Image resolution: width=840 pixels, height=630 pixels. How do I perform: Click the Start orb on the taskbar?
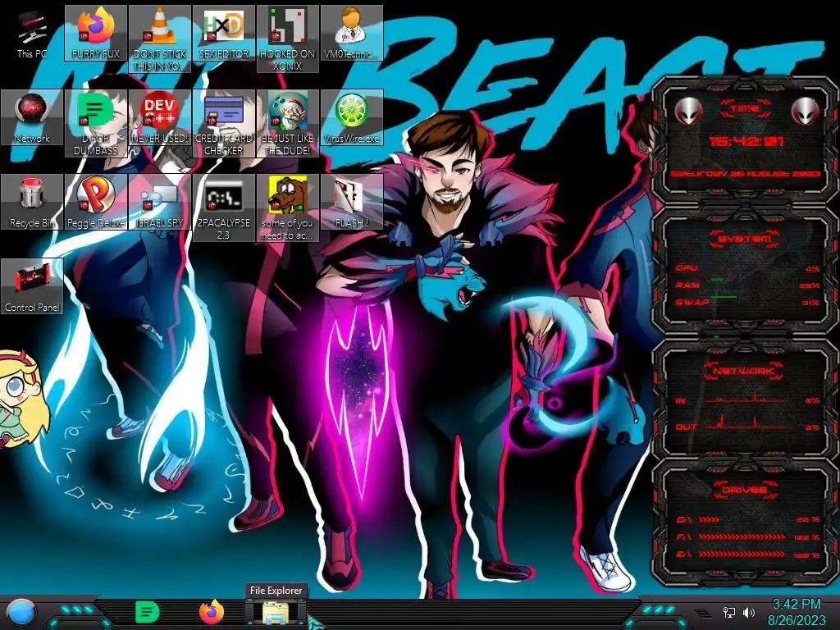(x=21, y=612)
